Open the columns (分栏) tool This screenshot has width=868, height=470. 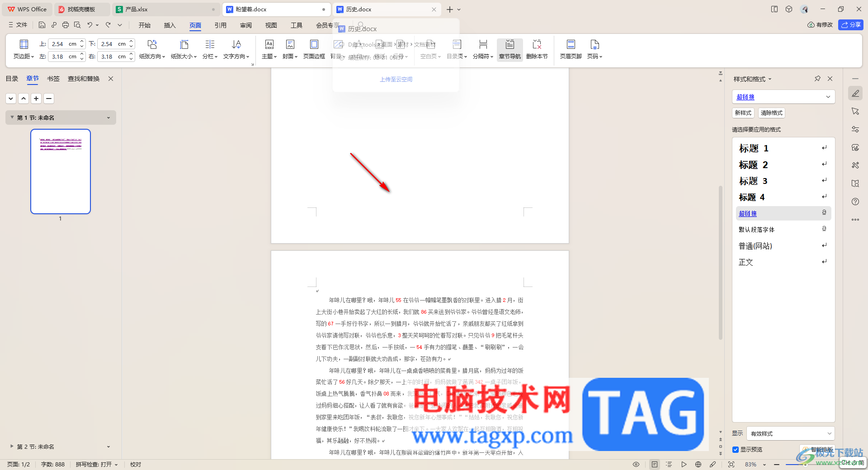[210, 49]
